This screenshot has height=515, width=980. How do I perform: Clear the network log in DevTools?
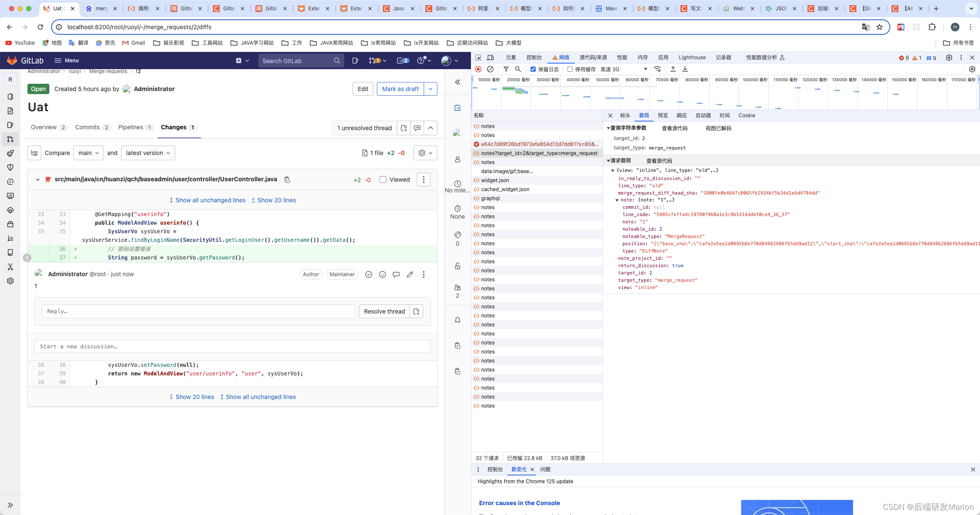pos(490,69)
